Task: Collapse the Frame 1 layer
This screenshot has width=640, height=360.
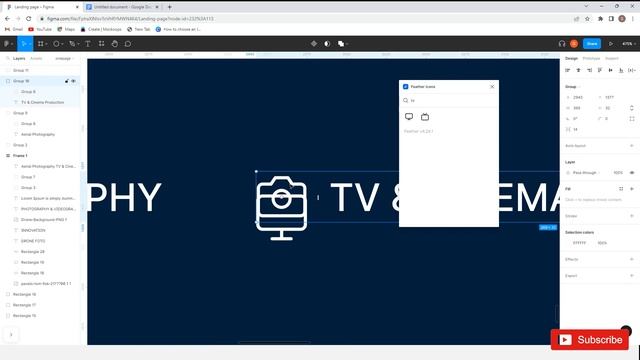Action: tap(8, 156)
